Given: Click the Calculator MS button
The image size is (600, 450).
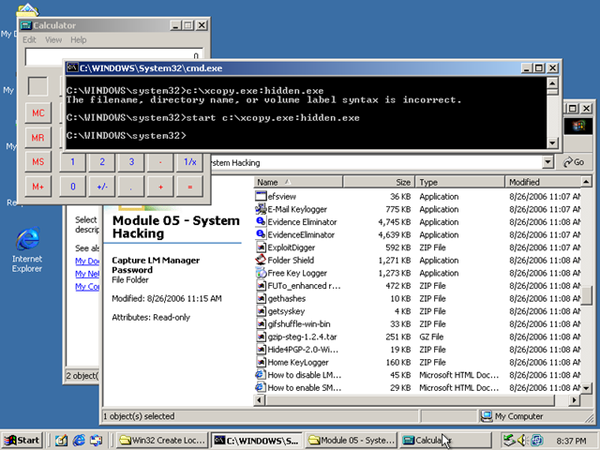Looking at the screenshot, I should (x=38, y=162).
